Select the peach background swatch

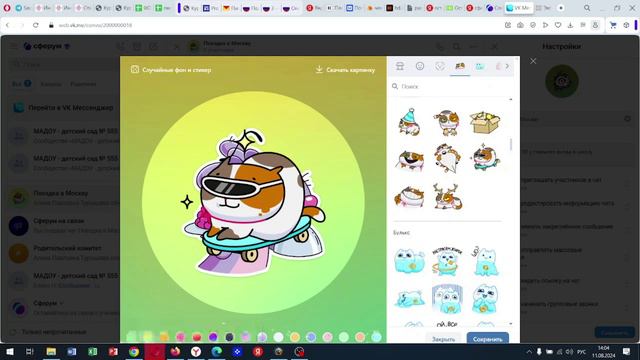click(x=360, y=337)
